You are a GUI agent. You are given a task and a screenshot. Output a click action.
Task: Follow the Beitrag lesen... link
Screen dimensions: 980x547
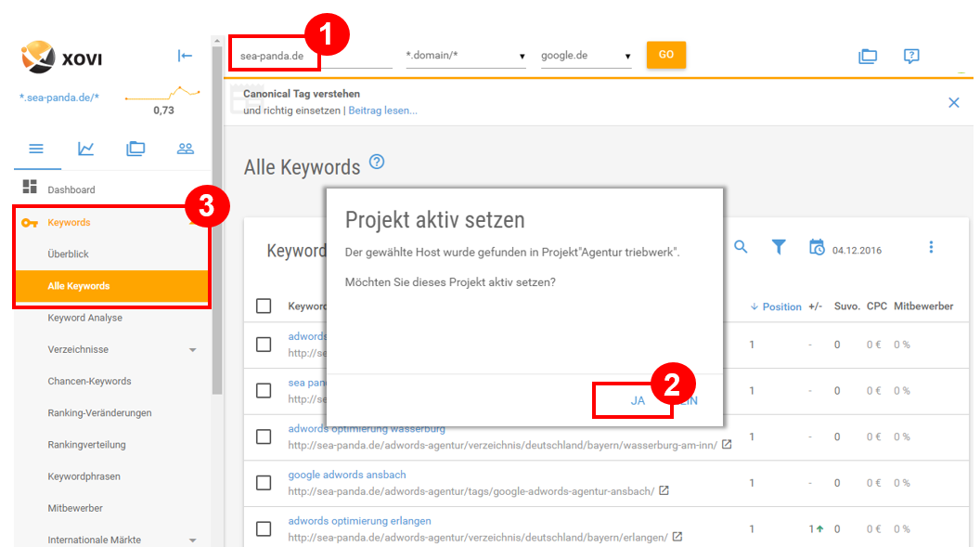tap(382, 111)
